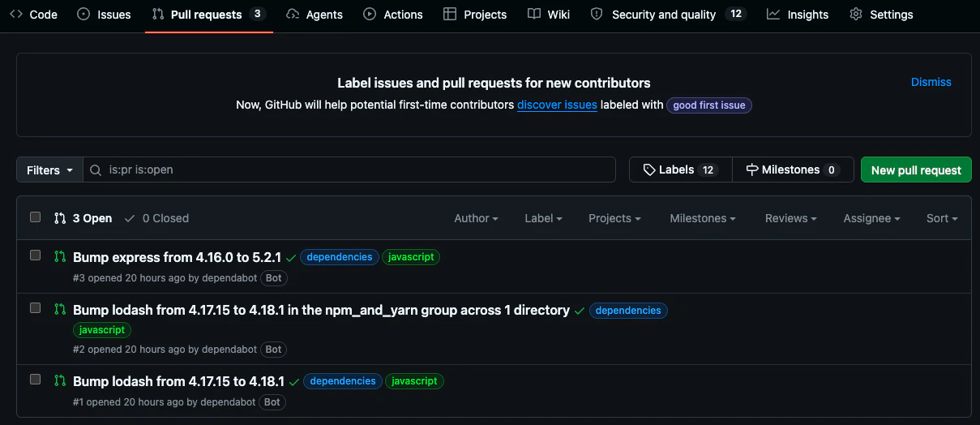Open pull request #1 Bump lodash title

(x=178, y=381)
